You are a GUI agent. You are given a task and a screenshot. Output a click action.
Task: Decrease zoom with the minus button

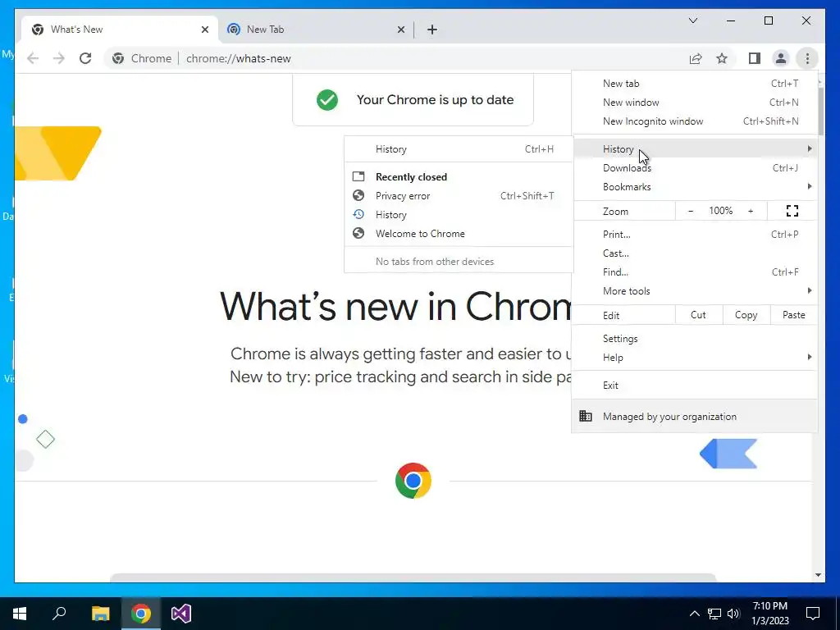click(691, 211)
